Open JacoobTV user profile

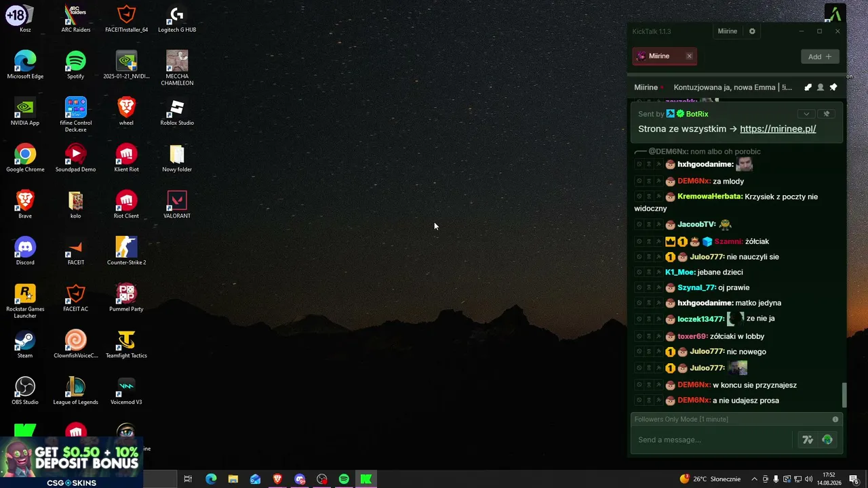696,224
